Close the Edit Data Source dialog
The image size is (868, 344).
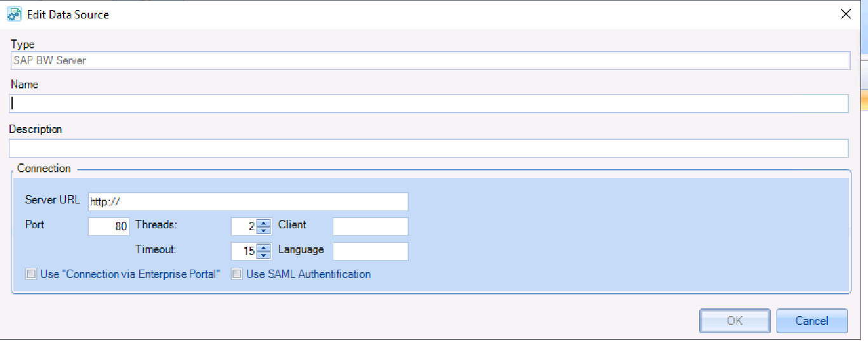tap(845, 14)
